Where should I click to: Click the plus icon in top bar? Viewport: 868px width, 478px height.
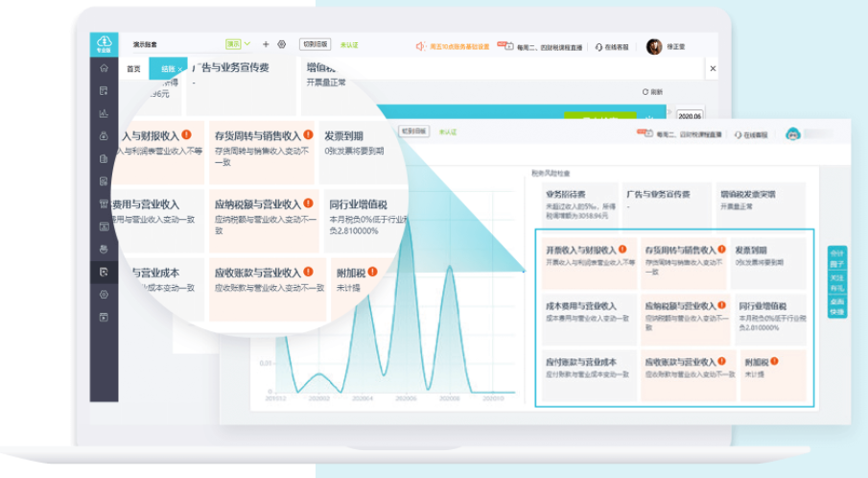[x=266, y=44]
